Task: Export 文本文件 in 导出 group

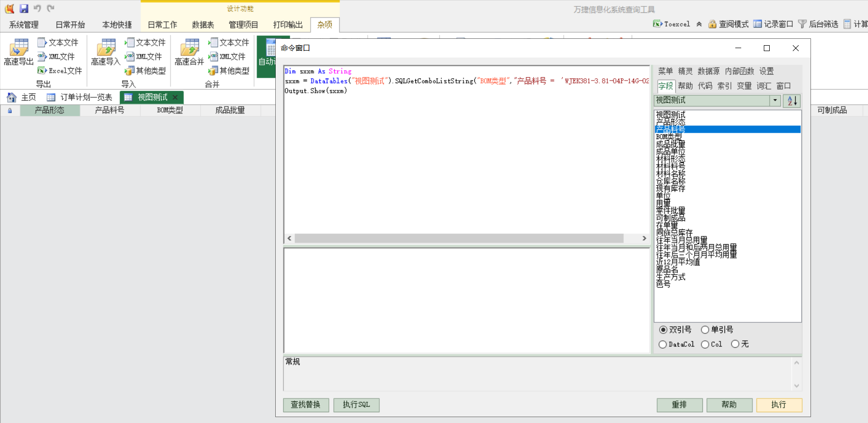Action: [58, 43]
